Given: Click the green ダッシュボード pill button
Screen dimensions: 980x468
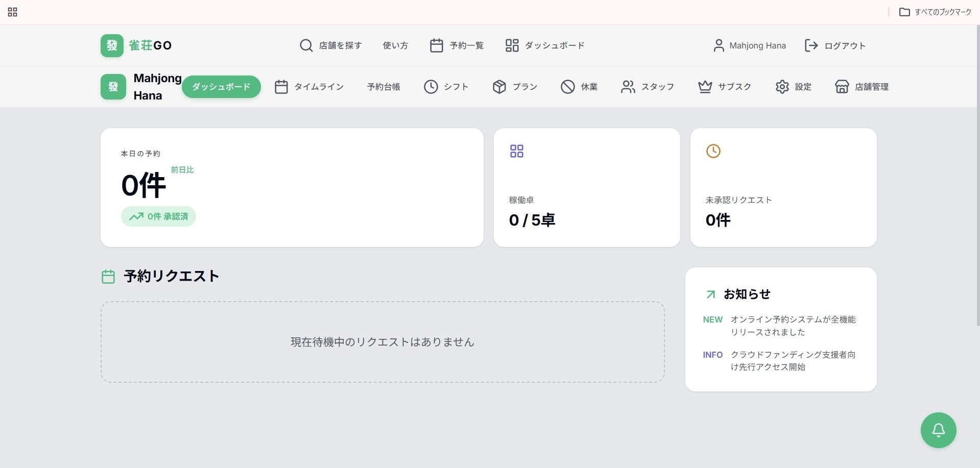Looking at the screenshot, I should (221, 87).
